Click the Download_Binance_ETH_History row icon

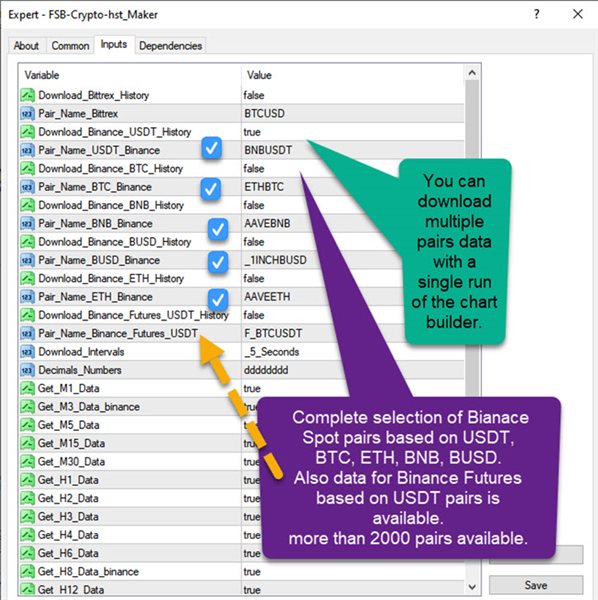28,278
